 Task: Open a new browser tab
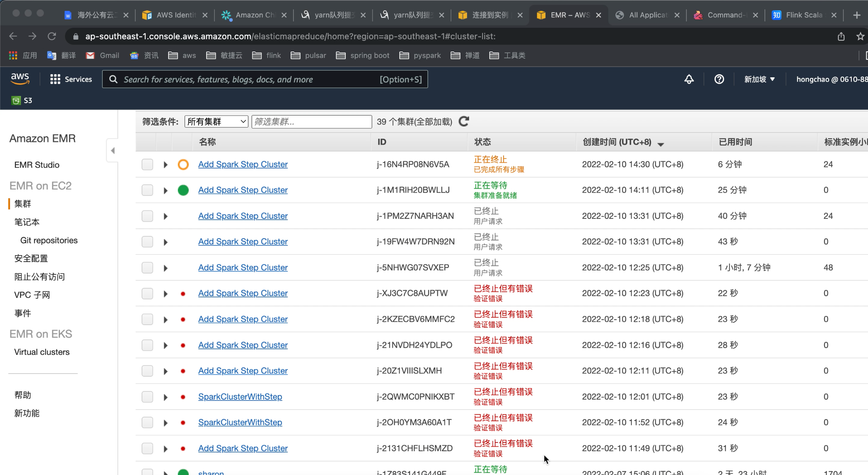[x=857, y=15]
